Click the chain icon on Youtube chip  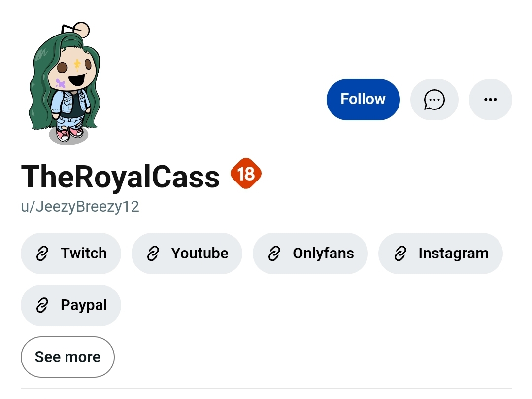pos(153,254)
